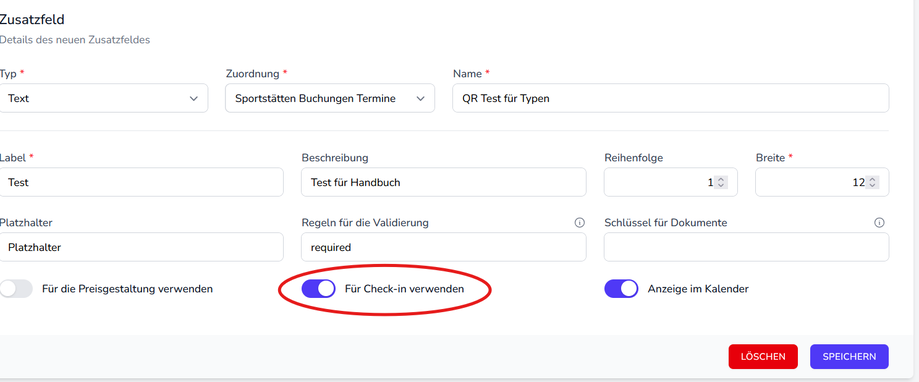
Task: Toggle Für die Preisgestaltung verwenden switch
Action: (16, 289)
